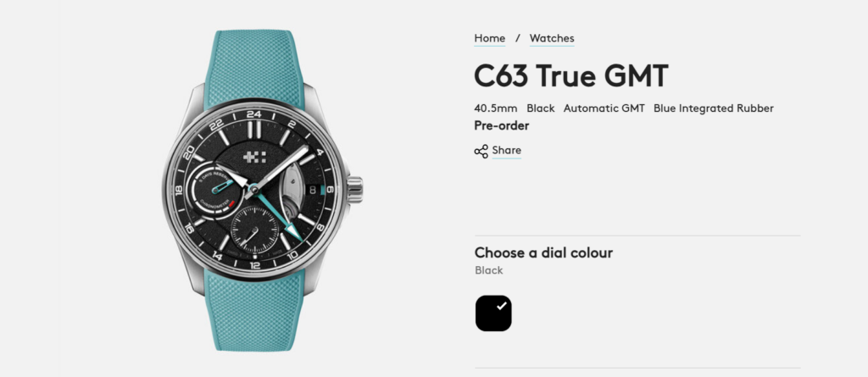The height and width of the screenshot is (377, 868).
Task: Click the power reserve subdial
Action: 214,190
